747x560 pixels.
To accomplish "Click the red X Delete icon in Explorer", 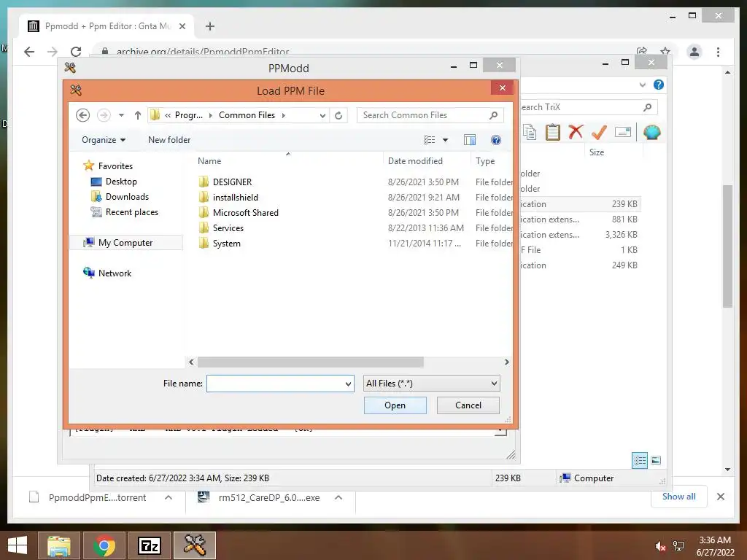I will (x=576, y=132).
